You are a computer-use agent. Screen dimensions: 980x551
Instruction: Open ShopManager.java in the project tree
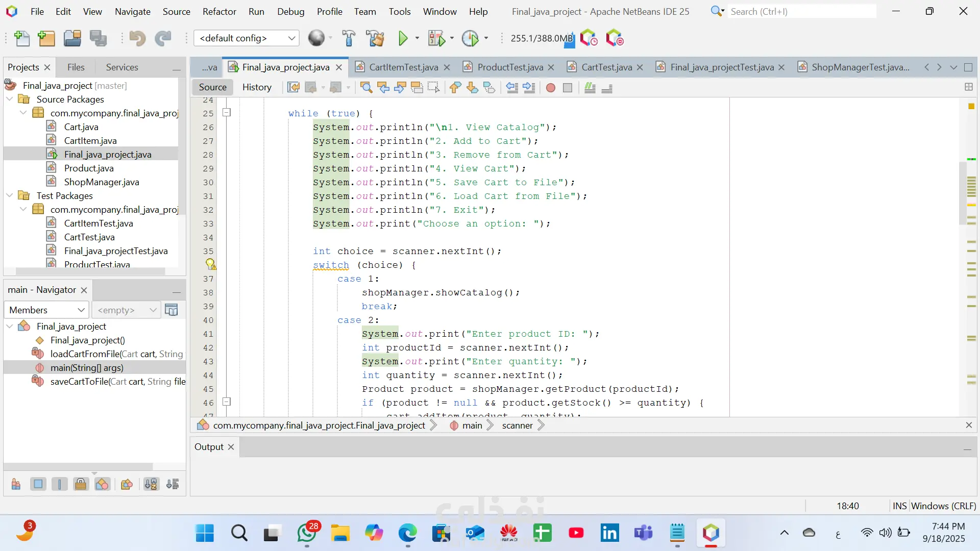coord(101,182)
